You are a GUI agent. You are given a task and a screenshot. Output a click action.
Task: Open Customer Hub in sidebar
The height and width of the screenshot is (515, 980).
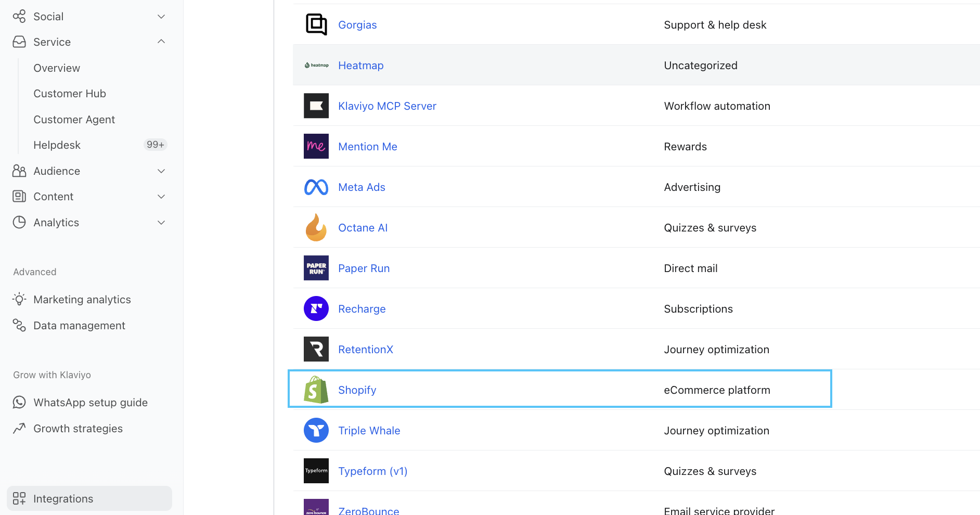[x=70, y=93]
